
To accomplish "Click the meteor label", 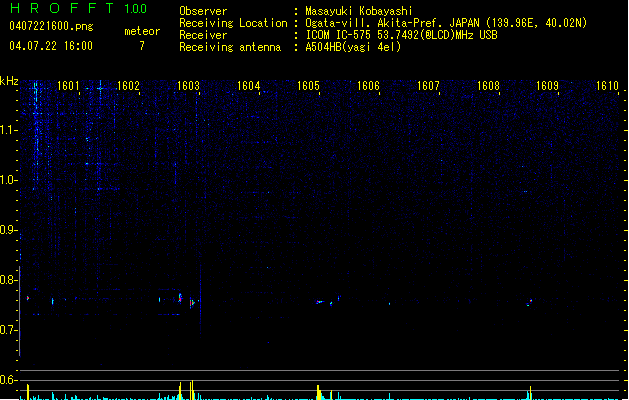I will click(x=142, y=31).
